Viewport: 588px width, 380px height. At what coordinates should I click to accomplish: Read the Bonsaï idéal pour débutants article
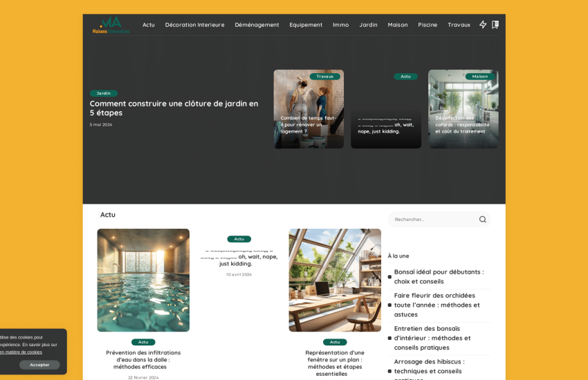(x=439, y=276)
